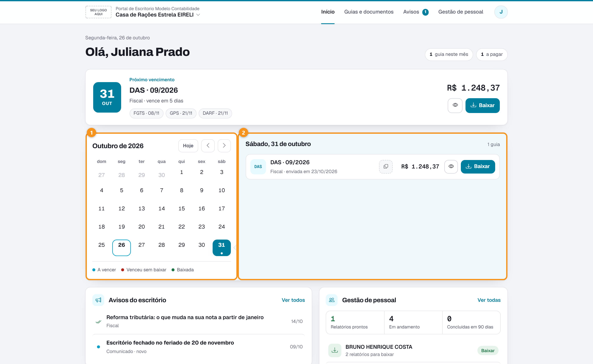The width and height of the screenshot is (593, 364).
Task: Click Baixar in the DAS 09/2026 guide row
Action: coord(478,167)
